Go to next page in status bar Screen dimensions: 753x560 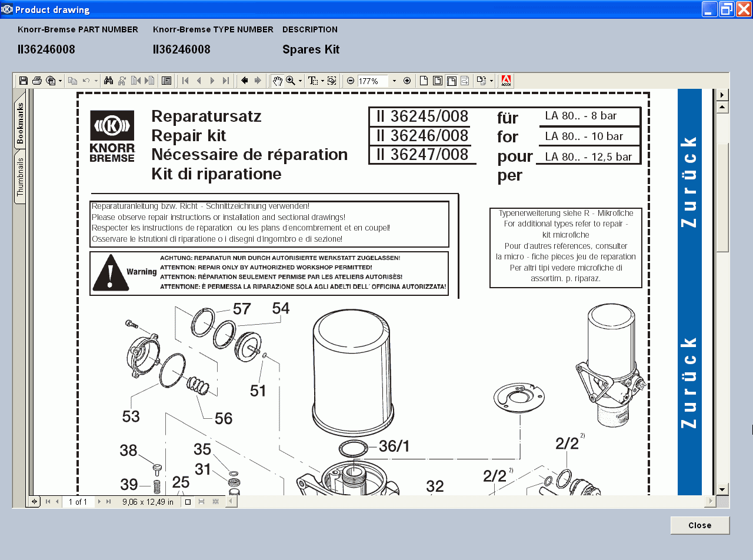click(x=99, y=502)
